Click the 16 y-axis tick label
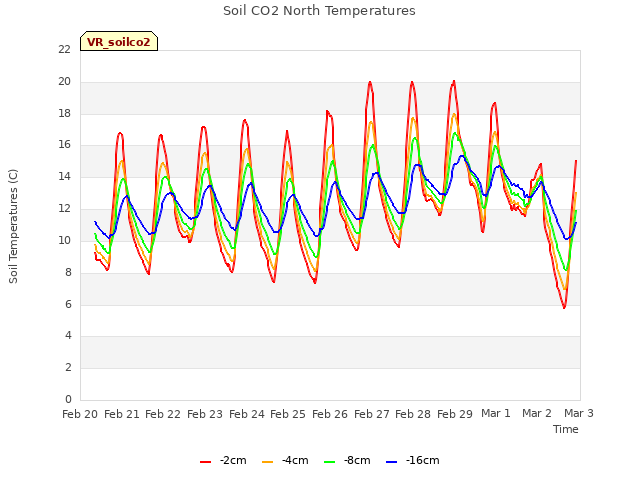The image size is (640, 480). (x=64, y=144)
